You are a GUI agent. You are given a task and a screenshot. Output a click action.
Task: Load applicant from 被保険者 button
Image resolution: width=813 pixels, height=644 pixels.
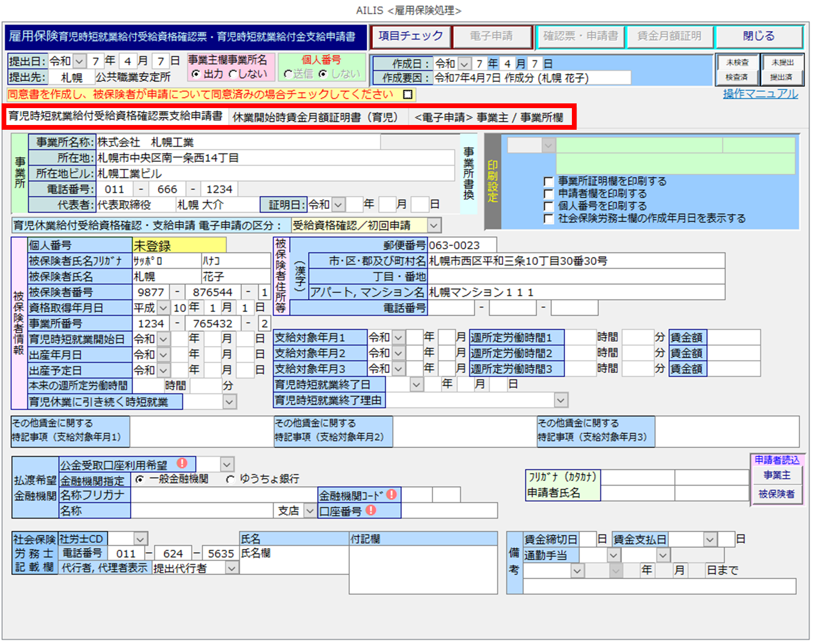coord(777,494)
